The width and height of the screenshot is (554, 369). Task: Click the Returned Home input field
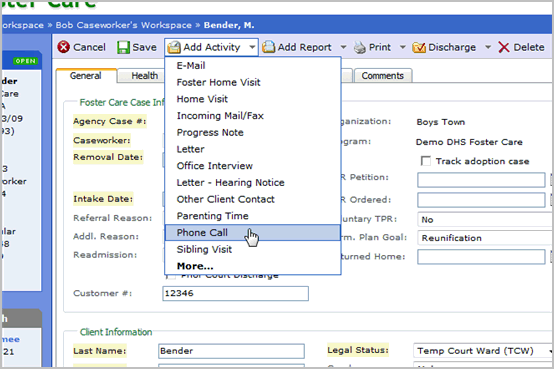[x=481, y=257]
